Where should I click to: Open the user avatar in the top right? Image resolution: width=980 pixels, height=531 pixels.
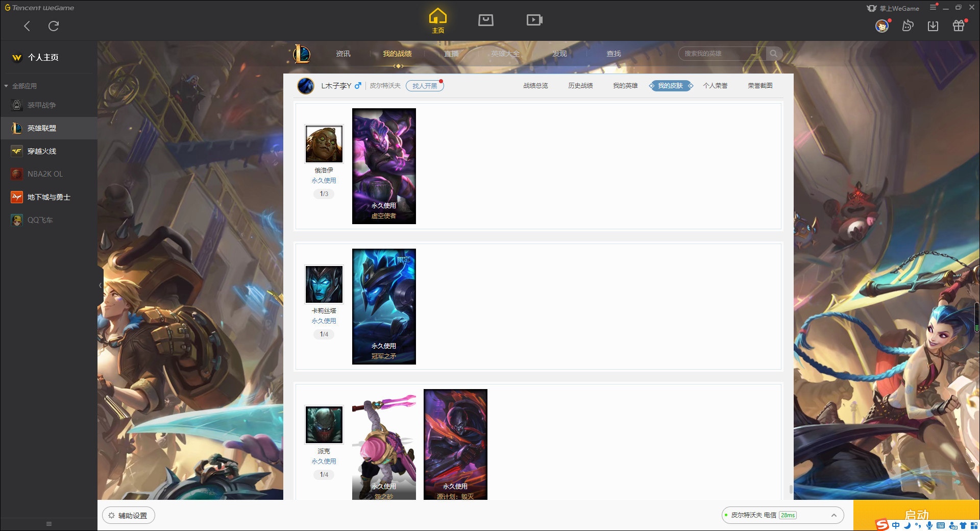[882, 26]
